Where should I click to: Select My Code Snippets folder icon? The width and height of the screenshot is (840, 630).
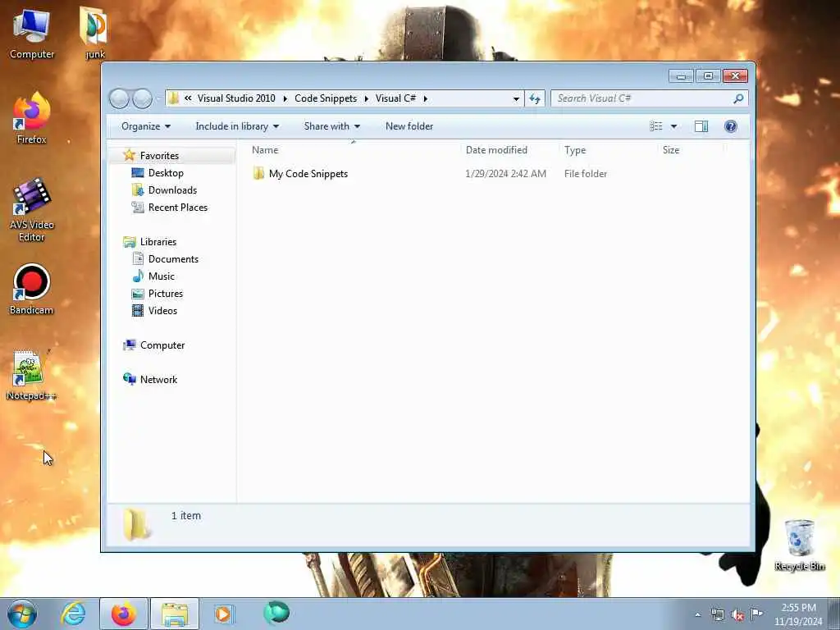(258, 173)
